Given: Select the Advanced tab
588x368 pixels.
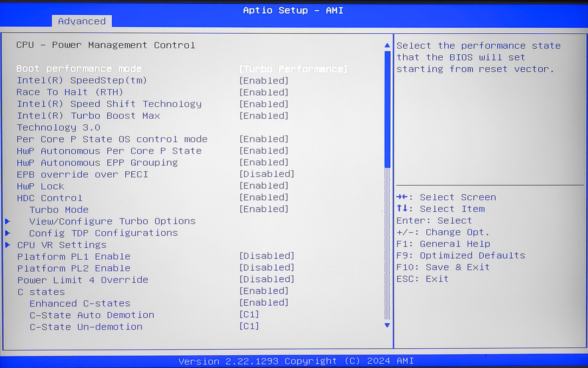Looking at the screenshot, I should 82,21.
